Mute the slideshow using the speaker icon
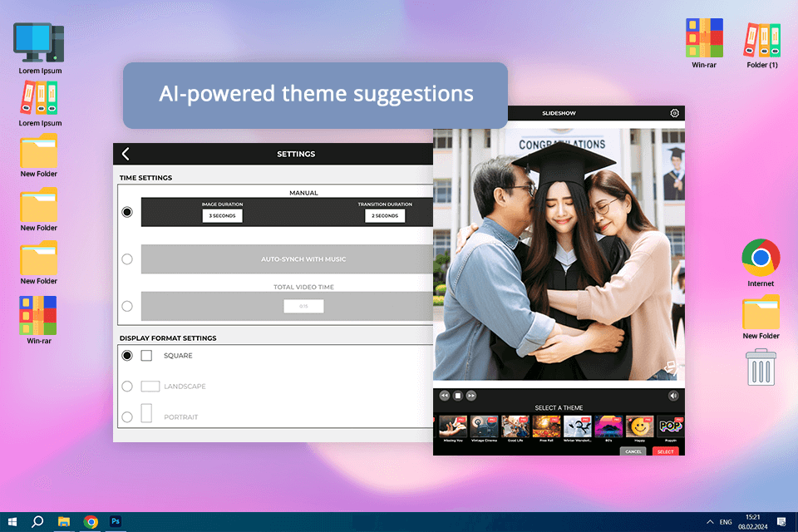The height and width of the screenshot is (532, 798). click(x=673, y=396)
